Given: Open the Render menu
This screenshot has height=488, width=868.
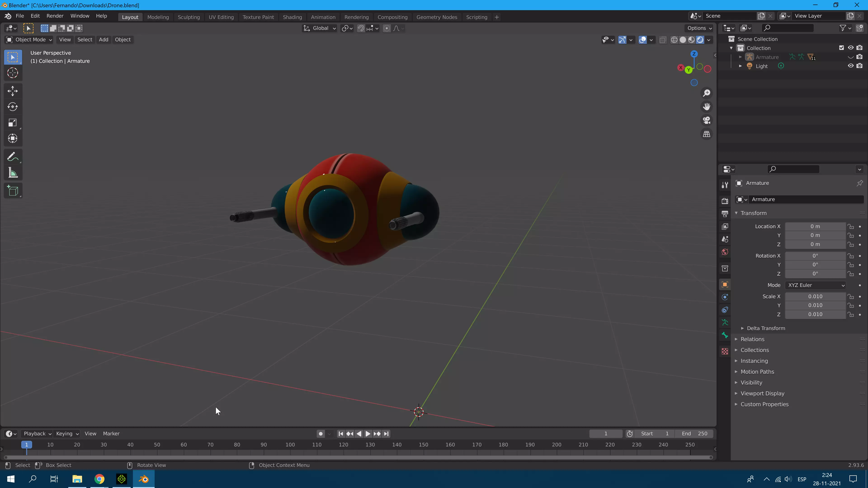Looking at the screenshot, I should (54, 16).
